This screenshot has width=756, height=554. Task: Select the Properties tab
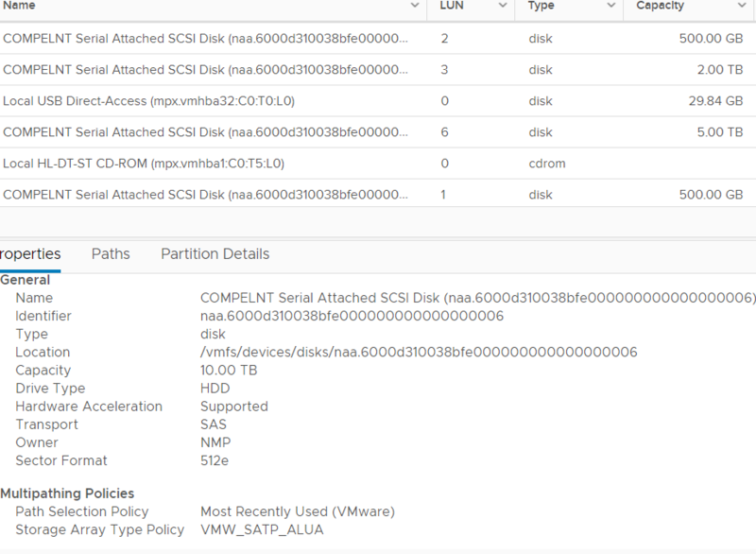(28, 253)
